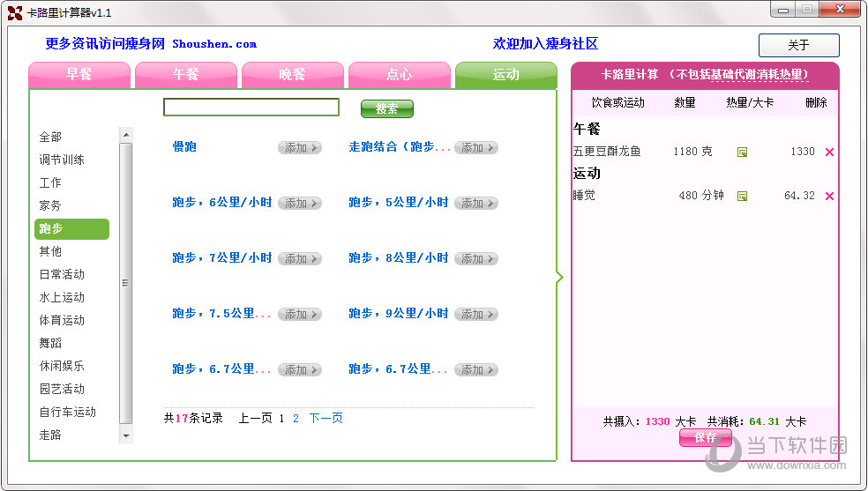Click category list scroll-down arrow

tap(126, 436)
